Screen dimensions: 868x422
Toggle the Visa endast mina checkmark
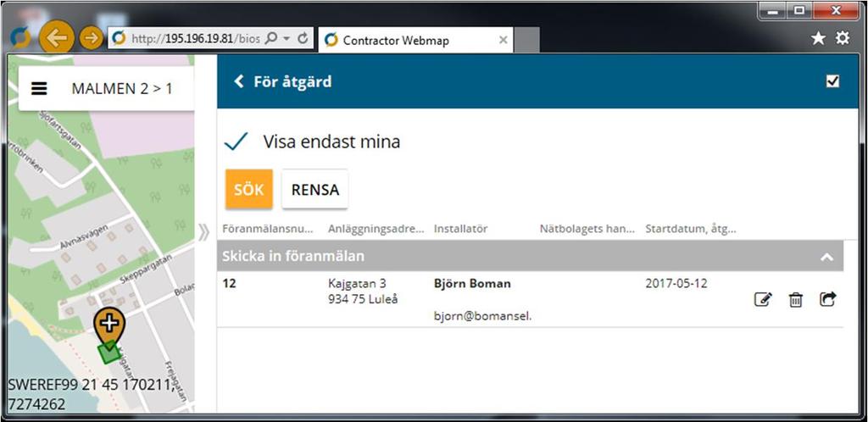[x=236, y=142]
